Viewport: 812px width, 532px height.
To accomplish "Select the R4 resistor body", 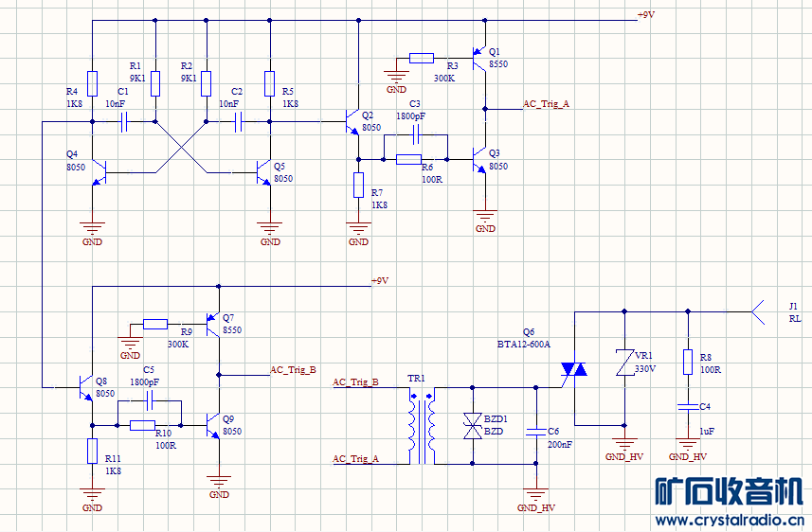I will 92,84.
